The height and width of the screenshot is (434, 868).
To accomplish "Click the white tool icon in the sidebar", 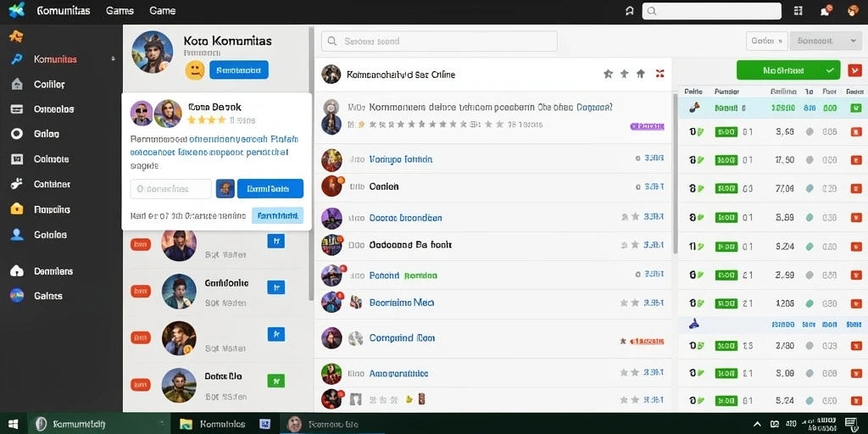I will tap(17, 184).
